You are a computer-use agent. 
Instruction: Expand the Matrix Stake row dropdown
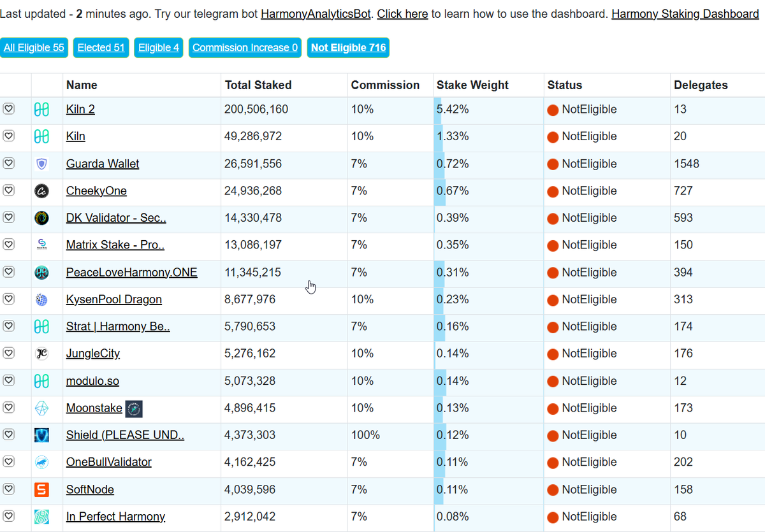(x=8, y=245)
